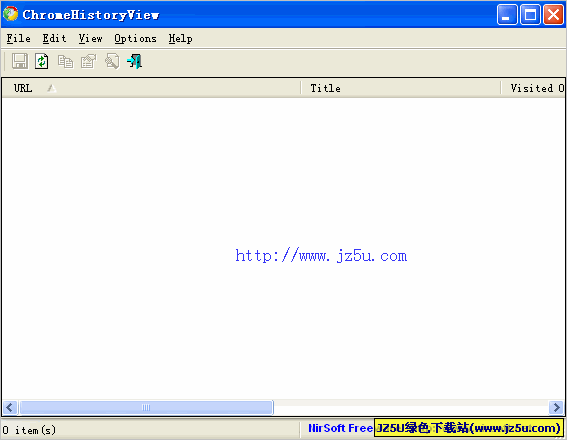Click the ChromeHistoryView title bar app icon

click(10, 14)
